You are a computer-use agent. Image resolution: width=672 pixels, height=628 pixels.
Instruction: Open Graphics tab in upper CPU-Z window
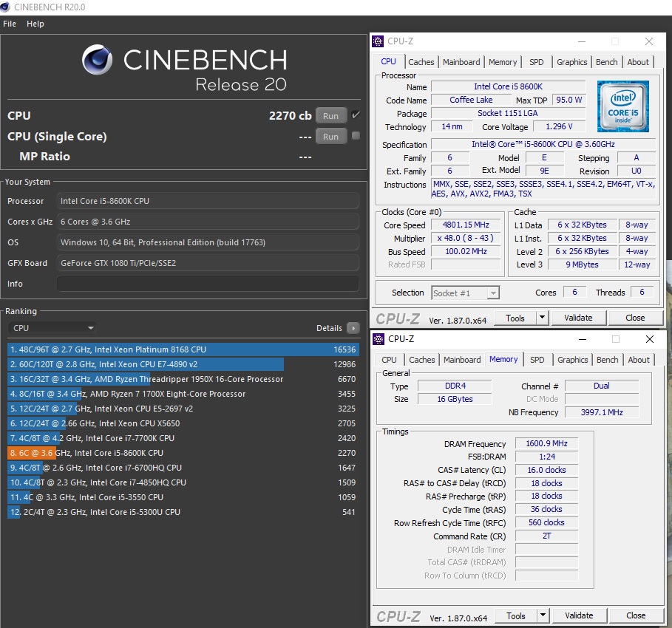571,62
